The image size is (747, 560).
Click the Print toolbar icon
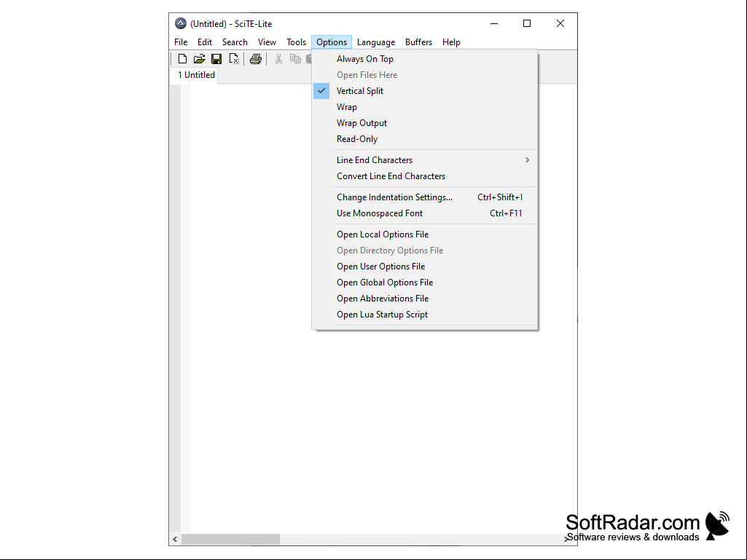(255, 58)
